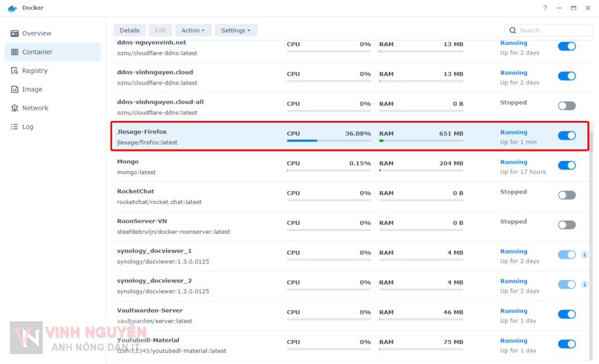This screenshot has height=364, width=599.
Task: Disable the Mongo container toggle
Action: click(x=567, y=165)
